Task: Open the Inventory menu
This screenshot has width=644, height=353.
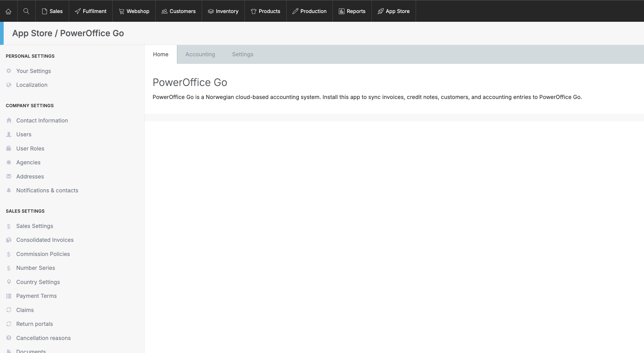Action: point(223,11)
